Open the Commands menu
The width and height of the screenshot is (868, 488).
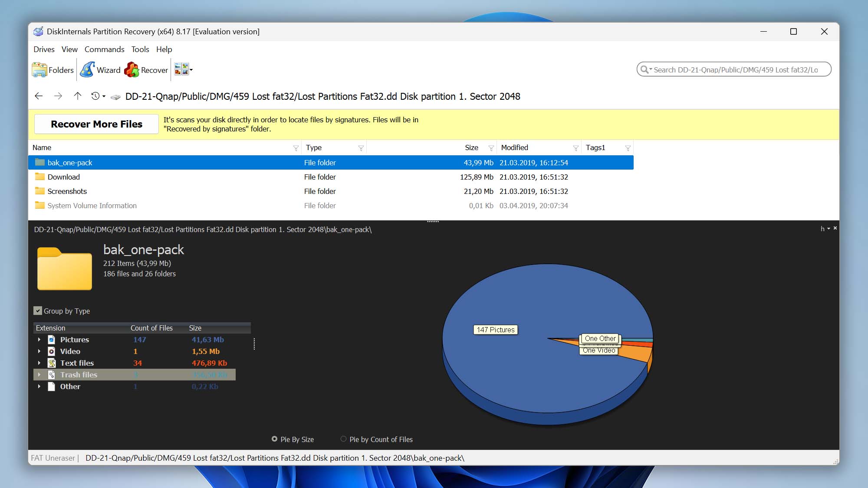coord(104,49)
